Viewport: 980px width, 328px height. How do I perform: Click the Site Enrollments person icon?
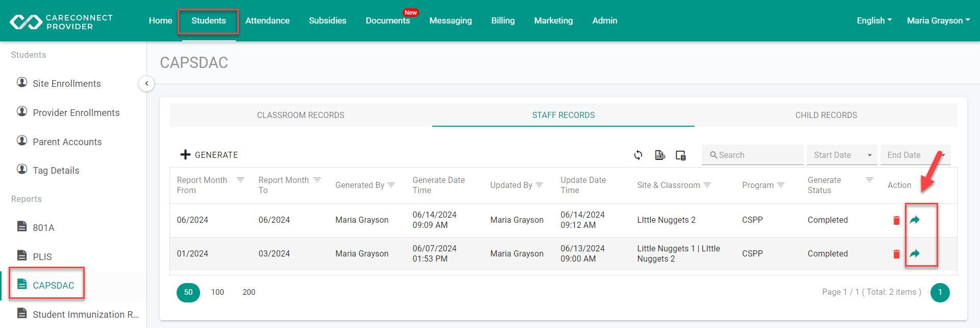point(22,82)
